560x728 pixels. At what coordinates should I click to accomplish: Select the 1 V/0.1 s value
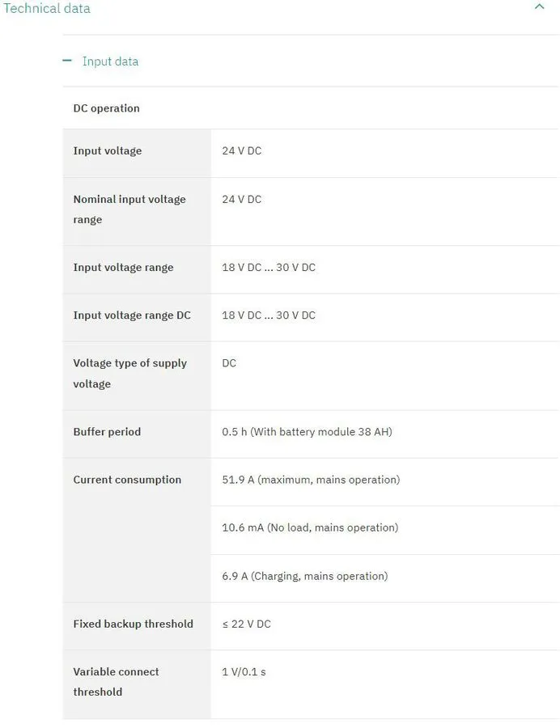pyautogui.click(x=244, y=672)
